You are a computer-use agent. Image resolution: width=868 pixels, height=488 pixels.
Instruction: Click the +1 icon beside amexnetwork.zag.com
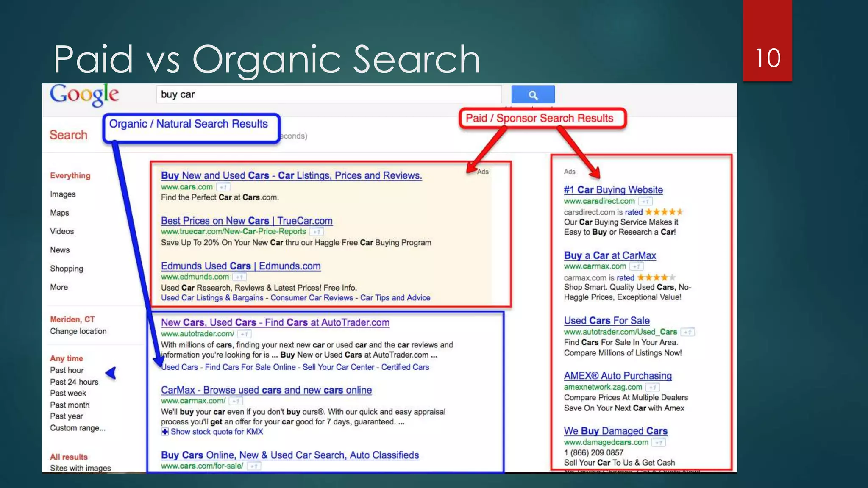(653, 387)
